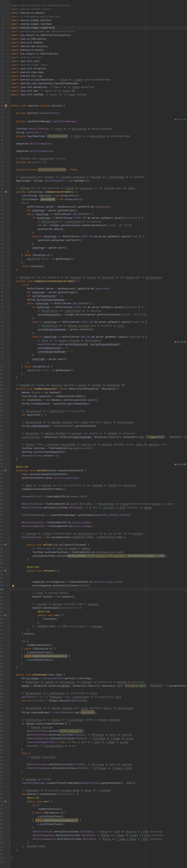Click the 24 warnings indicator above onCreate
The width and height of the screenshot is (187, 868).
[177, 464]
